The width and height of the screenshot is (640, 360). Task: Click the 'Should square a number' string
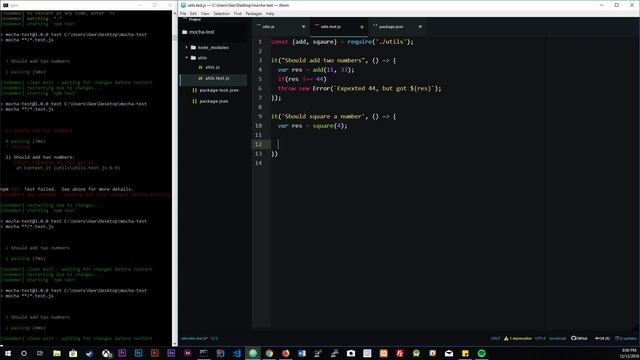323,116
